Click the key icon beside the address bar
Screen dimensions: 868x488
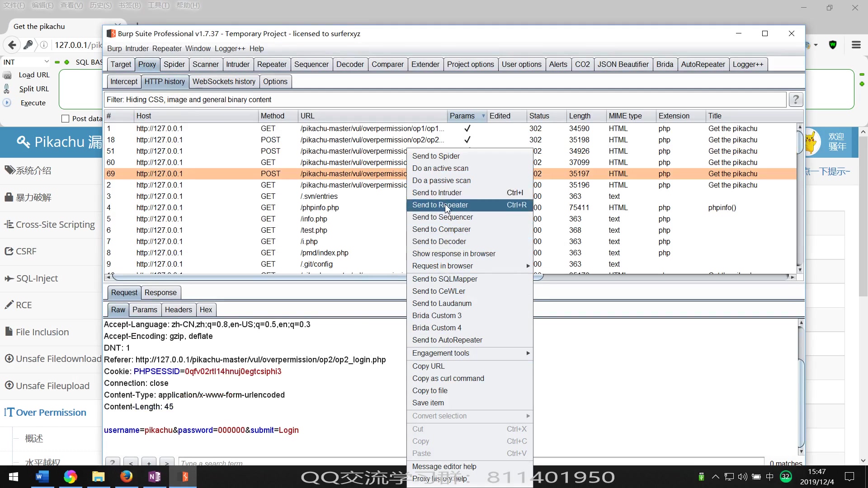click(28, 45)
